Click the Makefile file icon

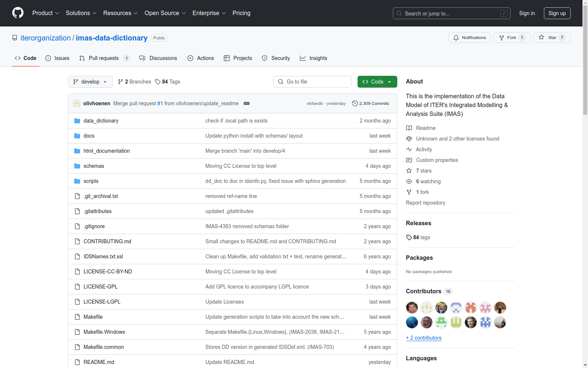point(77,317)
